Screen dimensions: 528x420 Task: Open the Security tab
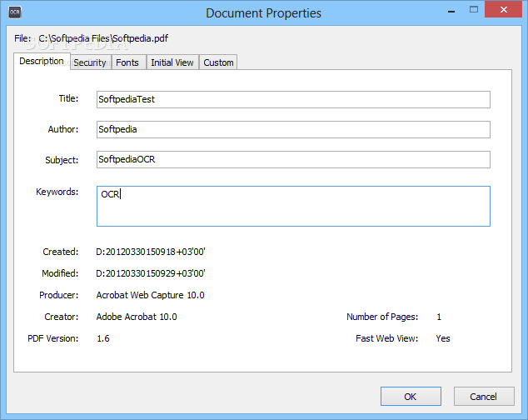pos(90,62)
